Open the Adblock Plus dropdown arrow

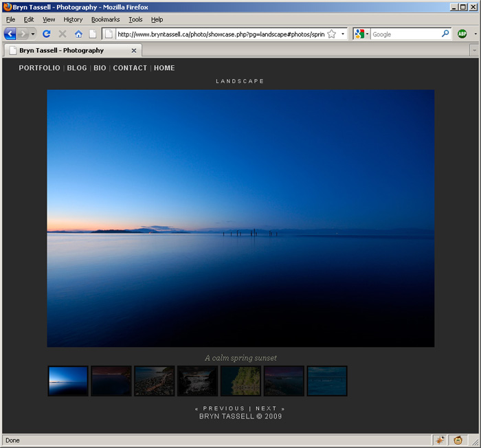476,34
